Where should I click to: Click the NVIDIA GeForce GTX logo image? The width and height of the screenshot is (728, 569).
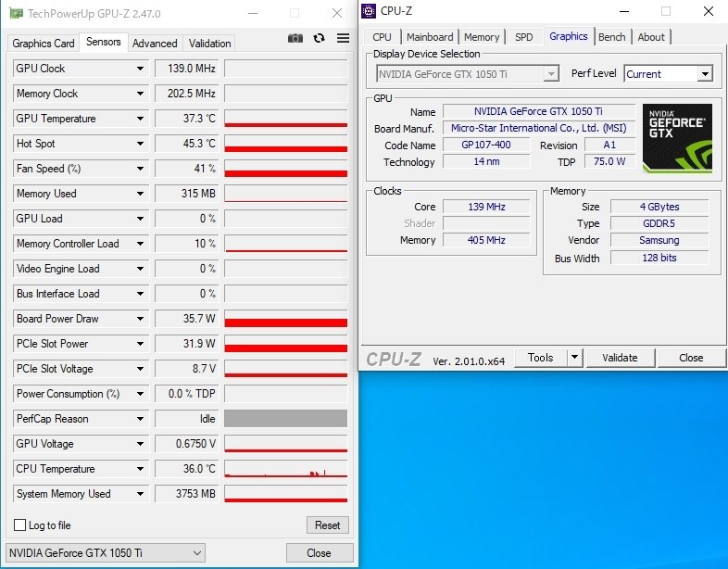click(677, 138)
